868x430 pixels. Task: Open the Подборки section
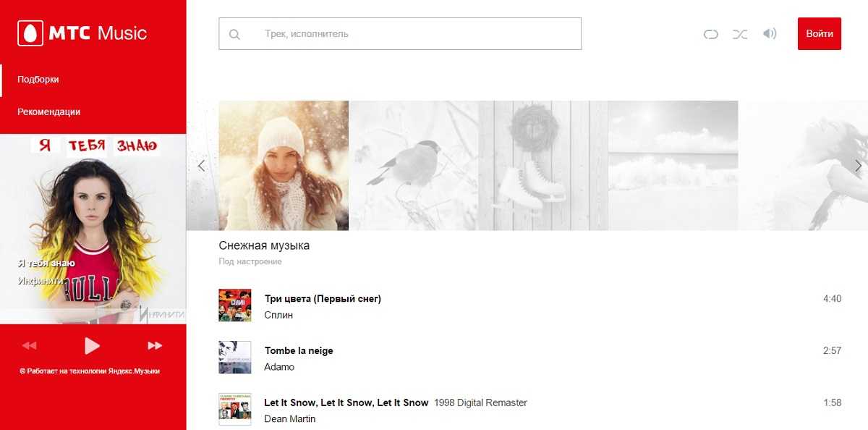point(38,80)
